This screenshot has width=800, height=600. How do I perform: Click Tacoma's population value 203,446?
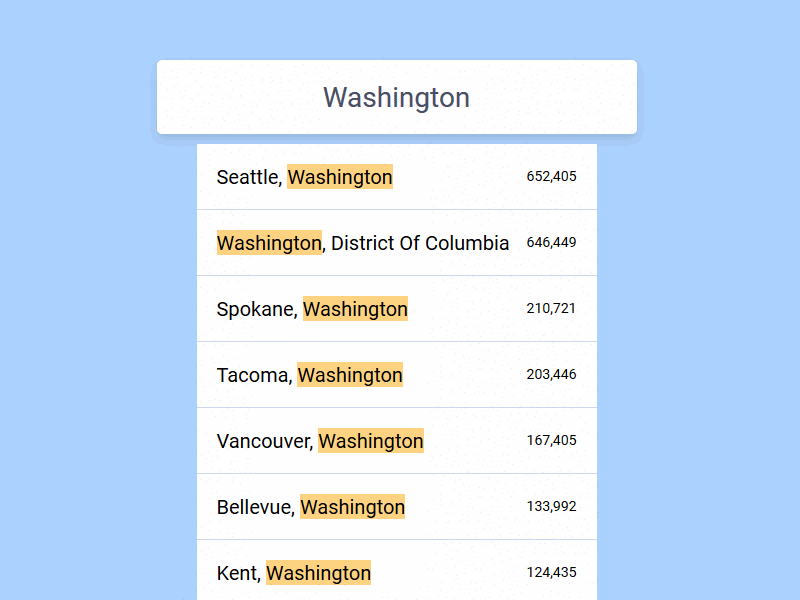[551, 375]
